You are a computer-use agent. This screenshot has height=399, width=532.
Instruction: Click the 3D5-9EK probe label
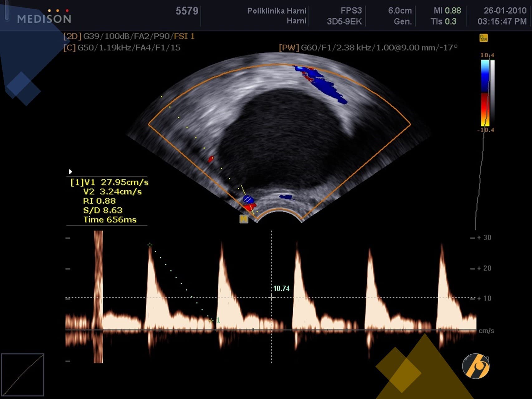click(x=344, y=22)
